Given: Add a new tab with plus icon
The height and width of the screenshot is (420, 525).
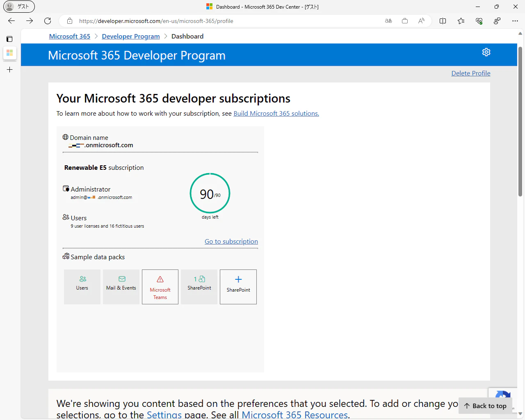Looking at the screenshot, I should click(x=9, y=70).
